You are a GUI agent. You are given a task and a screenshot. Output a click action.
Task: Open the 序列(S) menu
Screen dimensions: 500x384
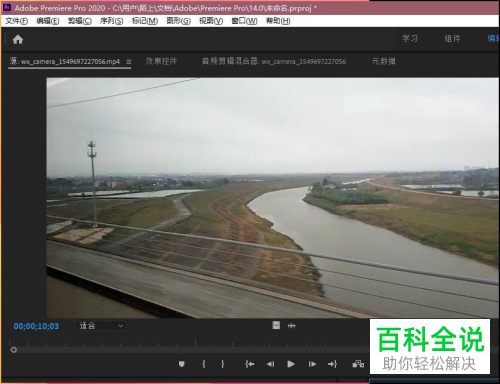pyautogui.click(x=111, y=21)
